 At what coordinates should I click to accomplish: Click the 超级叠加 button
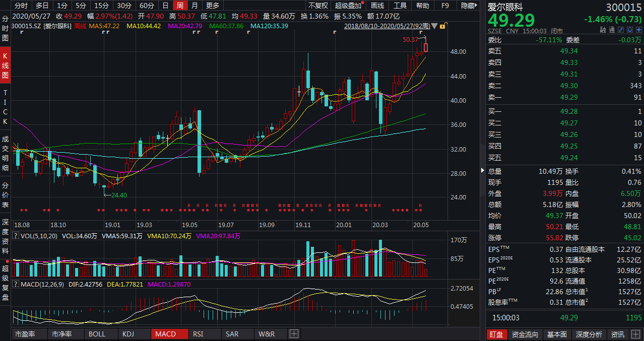click(349, 6)
